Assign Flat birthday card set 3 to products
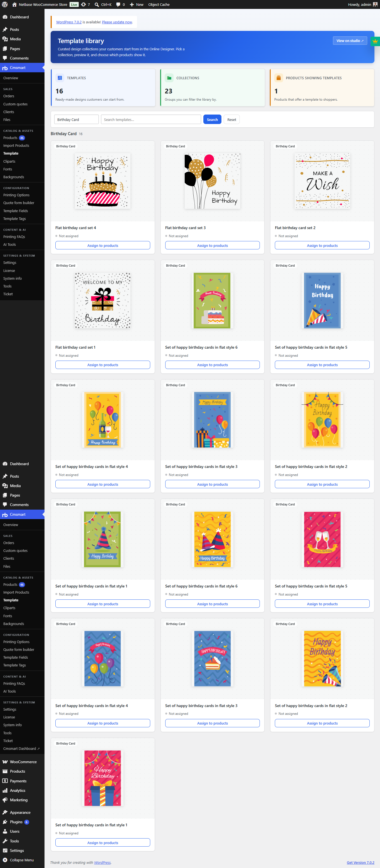The width and height of the screenshot is (380, 868). tap(212, 245)
